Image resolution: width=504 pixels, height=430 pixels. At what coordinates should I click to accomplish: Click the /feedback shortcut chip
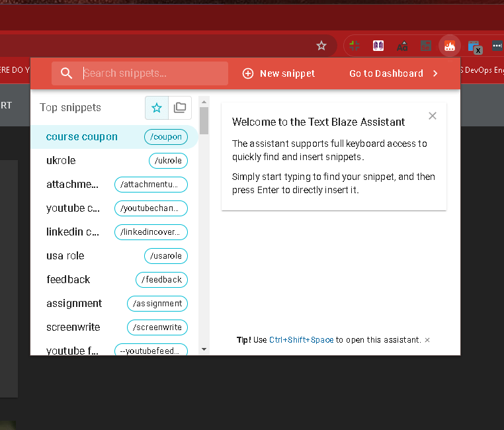pyautogui.click(x=161, y=280)
